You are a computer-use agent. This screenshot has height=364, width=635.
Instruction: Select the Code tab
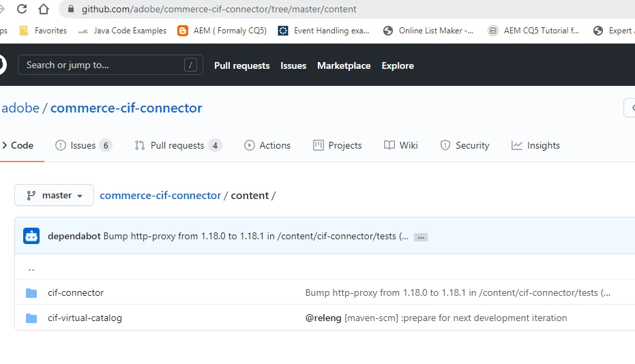18,145
